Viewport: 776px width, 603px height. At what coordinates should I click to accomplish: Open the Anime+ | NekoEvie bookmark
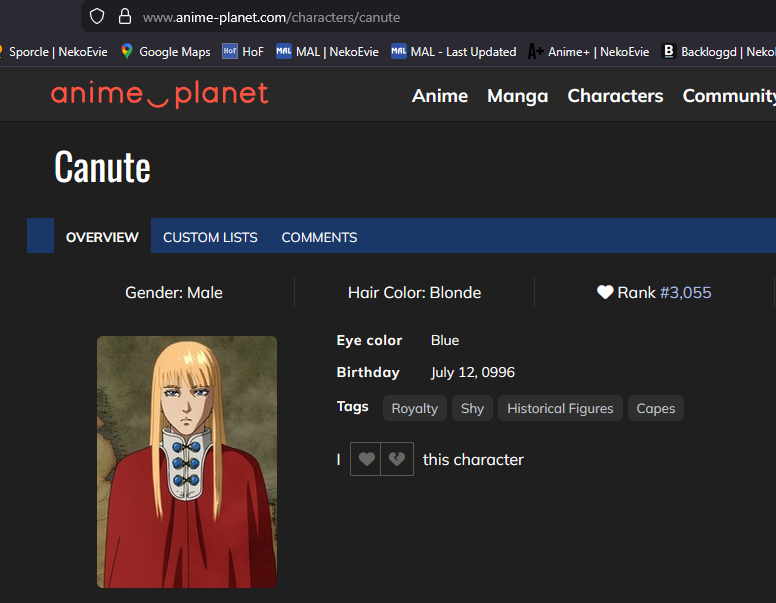588,51
